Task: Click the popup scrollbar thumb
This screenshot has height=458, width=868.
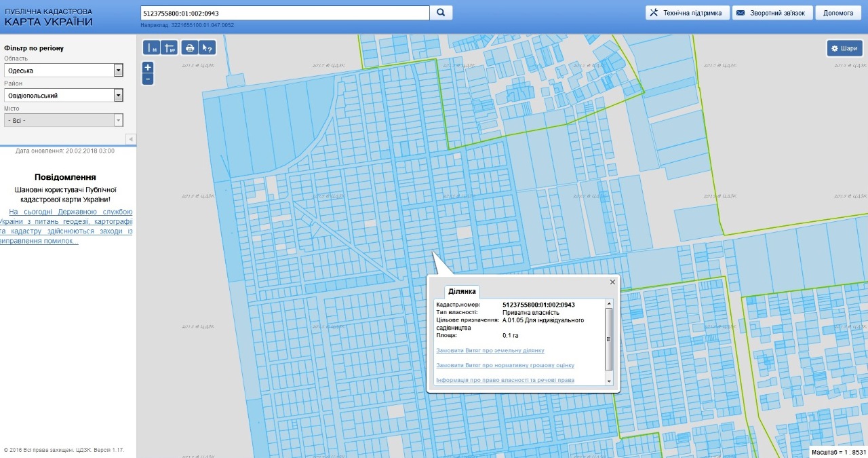Action: pyautogui.click(x=608, y=339)
